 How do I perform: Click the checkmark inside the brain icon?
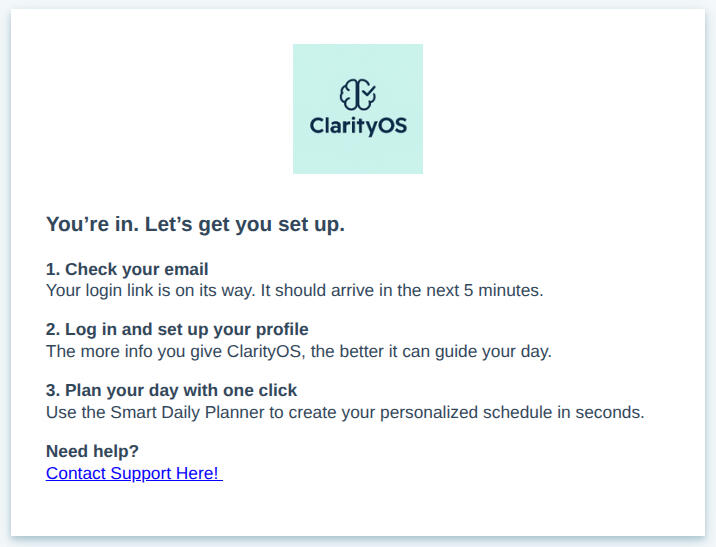(x=367, y=91)
